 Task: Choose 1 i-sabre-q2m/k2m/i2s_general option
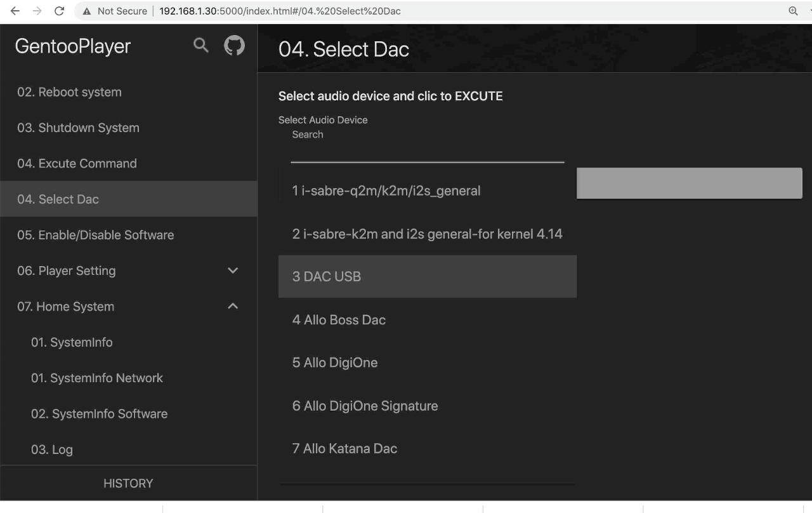click(x=428, y=190)
